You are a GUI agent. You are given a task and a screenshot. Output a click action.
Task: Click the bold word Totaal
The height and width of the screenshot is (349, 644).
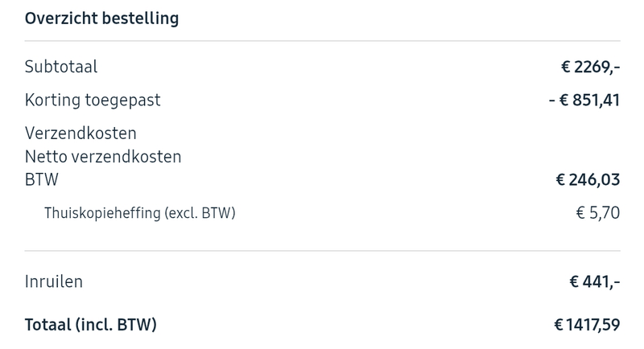coord(47,325)
